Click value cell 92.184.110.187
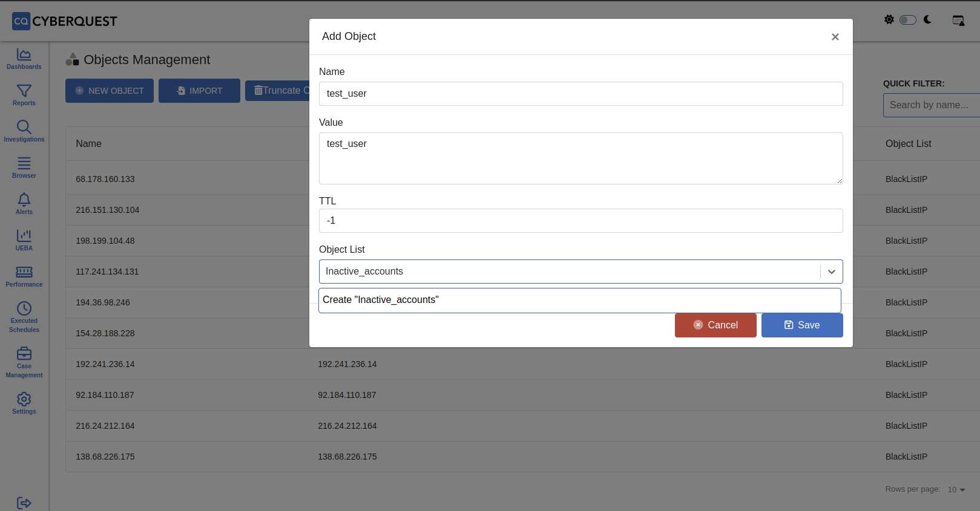Screen dimensions: 980x511 (x=347, y=395)
